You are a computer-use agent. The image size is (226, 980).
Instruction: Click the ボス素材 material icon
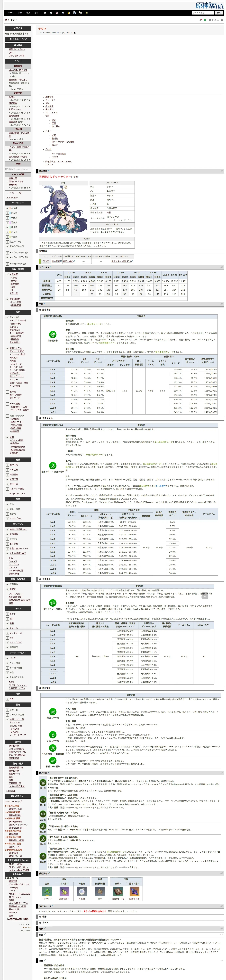point(64,891)
